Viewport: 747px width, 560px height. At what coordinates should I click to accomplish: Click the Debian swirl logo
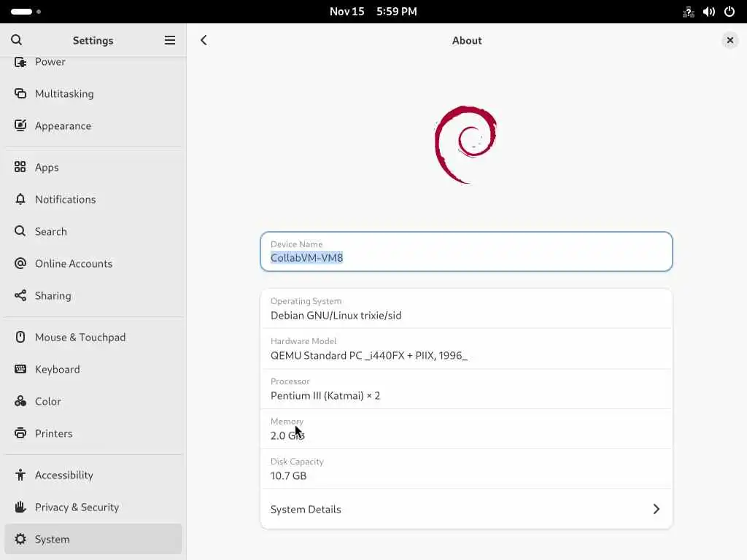tap(465, 145)
